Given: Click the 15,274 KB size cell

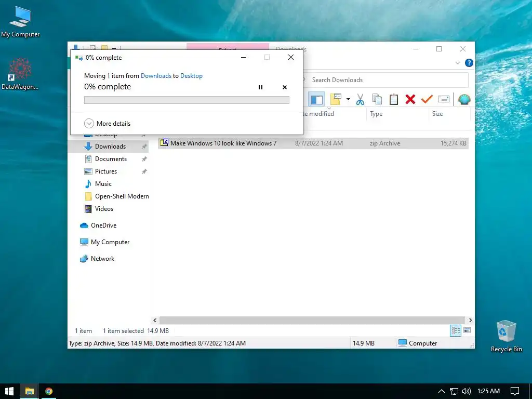Looking at the screenshot, I should pyautogui.click(x=453, y=143).
